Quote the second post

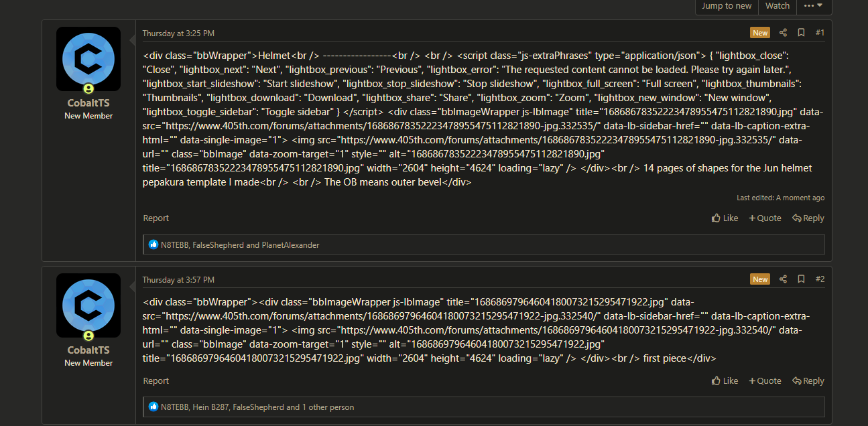(765, 381)
